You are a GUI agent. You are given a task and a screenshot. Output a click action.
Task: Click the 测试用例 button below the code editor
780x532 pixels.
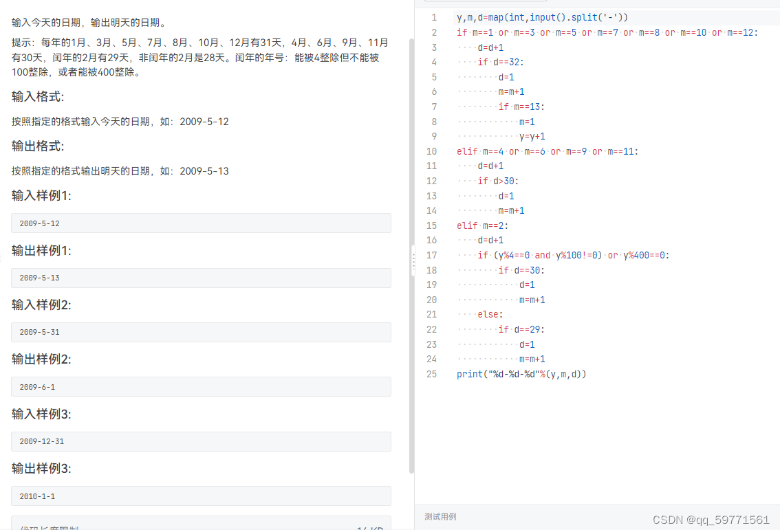pos(440,516)
